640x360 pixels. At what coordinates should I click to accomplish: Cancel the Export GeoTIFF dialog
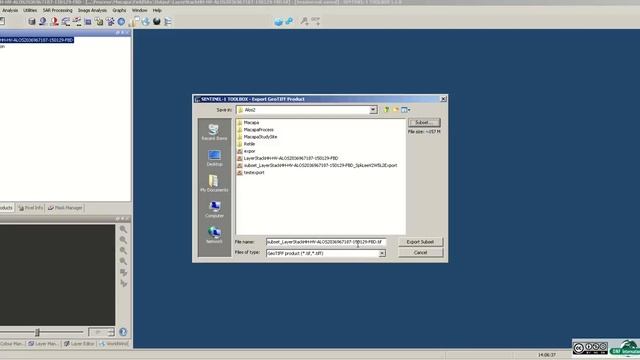click(x=420, y=253)
